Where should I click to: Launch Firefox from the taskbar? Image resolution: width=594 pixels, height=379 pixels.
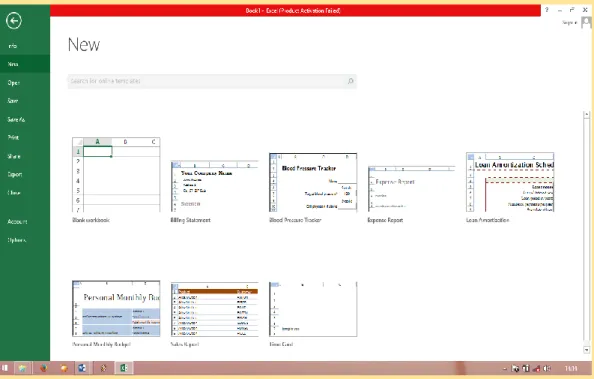[x=44, y=368]
